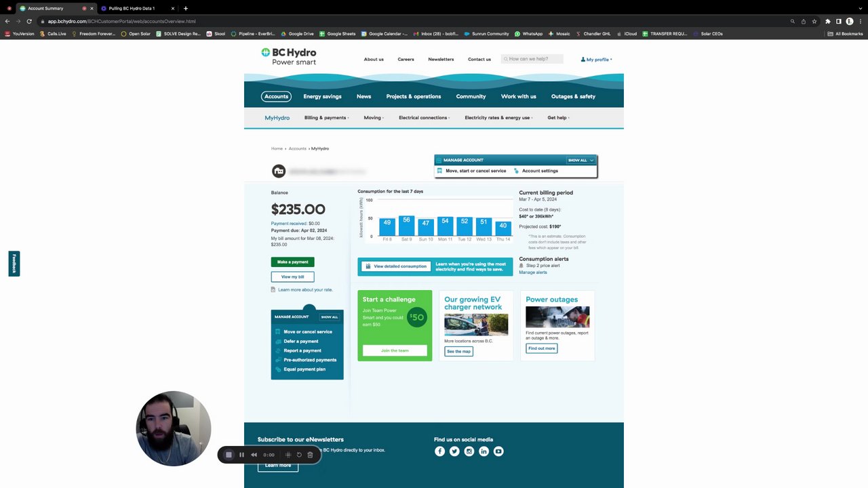Expand top Manage Account Show All

click(580, 161)
